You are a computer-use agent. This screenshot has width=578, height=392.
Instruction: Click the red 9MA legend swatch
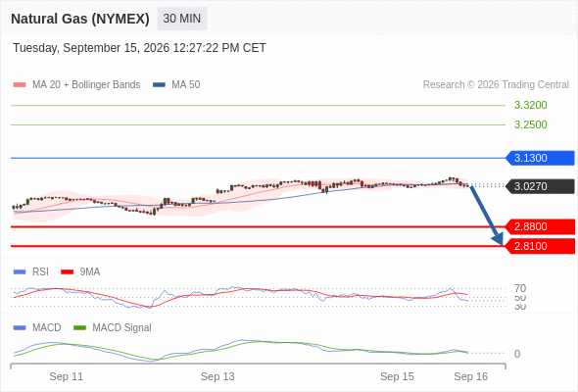coord(67,272)
